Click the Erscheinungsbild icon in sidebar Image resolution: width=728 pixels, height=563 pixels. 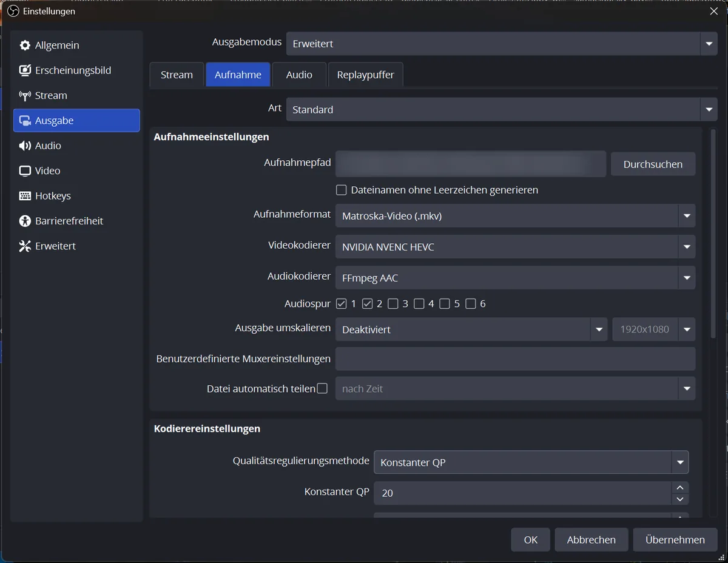pyautogui.click(x=25, y=70)
